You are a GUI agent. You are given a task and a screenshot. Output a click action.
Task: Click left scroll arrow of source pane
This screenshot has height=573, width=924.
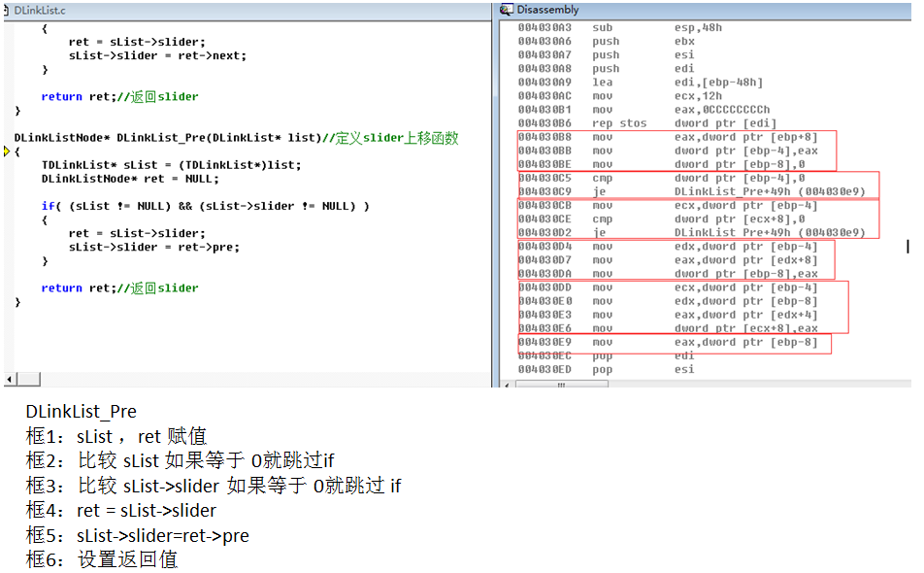[9, 379]
